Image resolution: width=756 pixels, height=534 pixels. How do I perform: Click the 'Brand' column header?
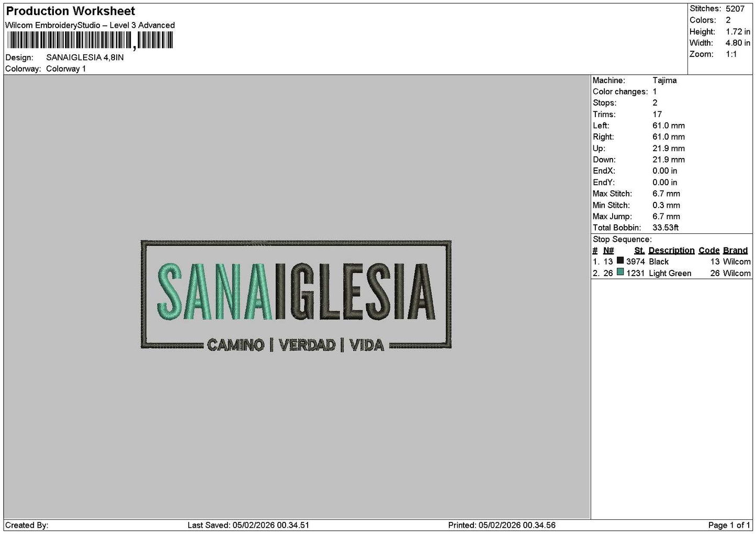coord(735,251)
